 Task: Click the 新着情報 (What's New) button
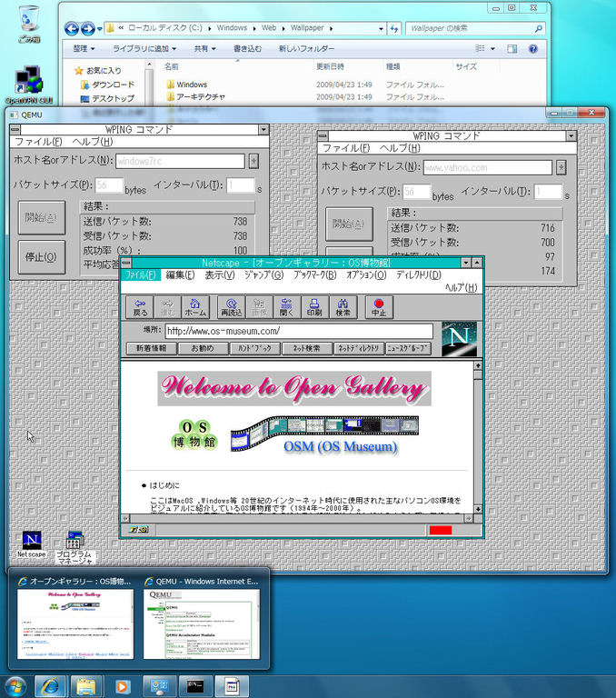pos(151,348)
